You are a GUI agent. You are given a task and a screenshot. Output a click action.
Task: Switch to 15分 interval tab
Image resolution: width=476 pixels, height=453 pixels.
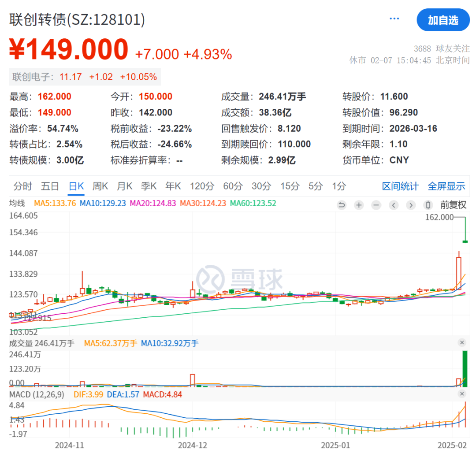click(290, 186)
